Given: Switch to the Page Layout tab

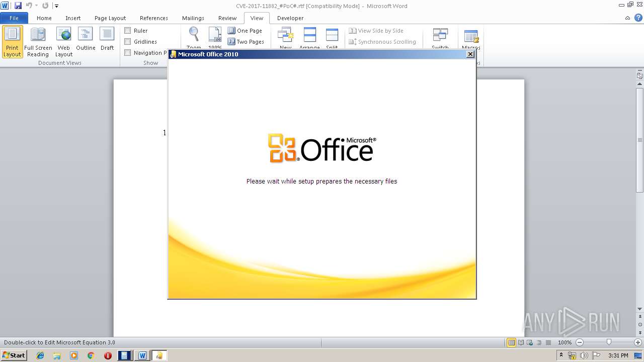Looking at the screenshot, I should click(x=110, y=18).
